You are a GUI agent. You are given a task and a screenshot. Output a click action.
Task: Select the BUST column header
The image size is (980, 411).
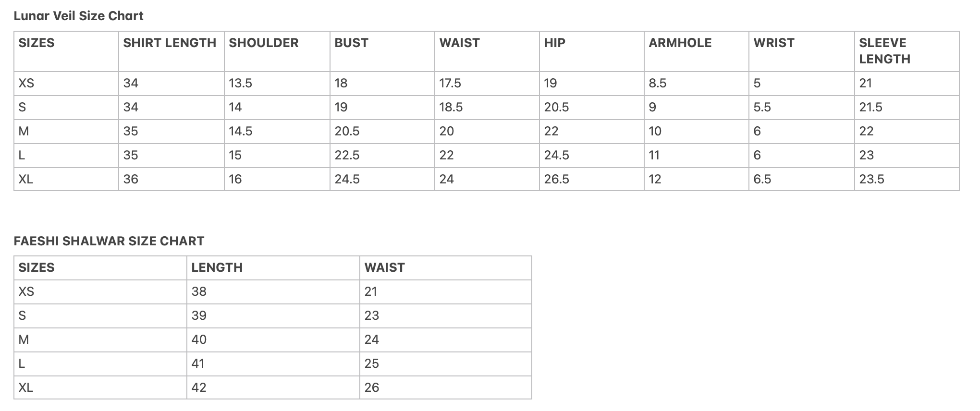351,43
